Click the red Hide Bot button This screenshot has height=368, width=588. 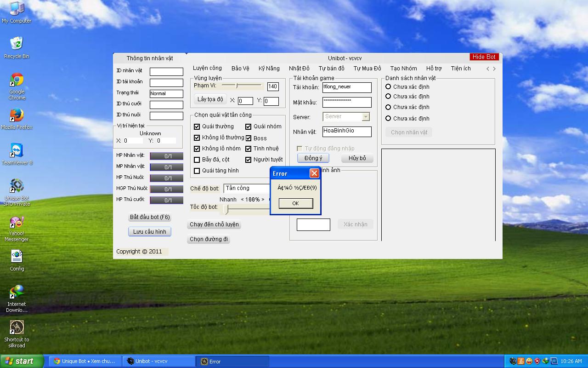[484, 57]
